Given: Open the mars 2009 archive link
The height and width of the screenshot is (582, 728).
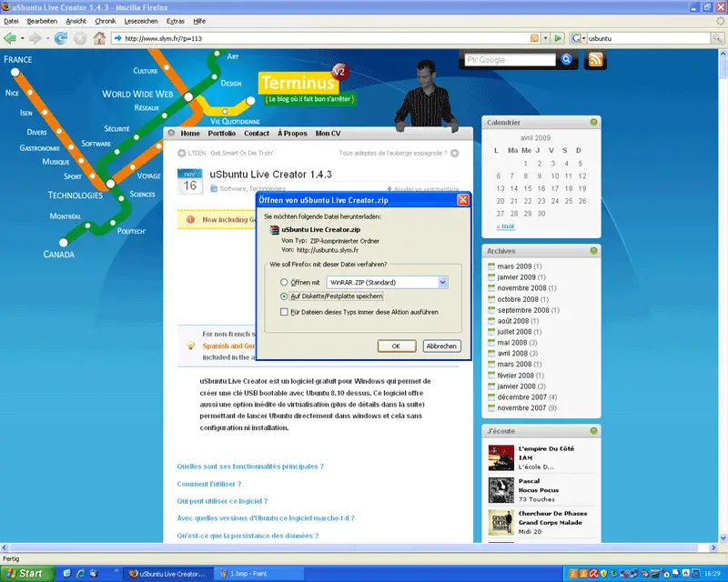Looking at the screenshot, I should click(x=514, y=266).
